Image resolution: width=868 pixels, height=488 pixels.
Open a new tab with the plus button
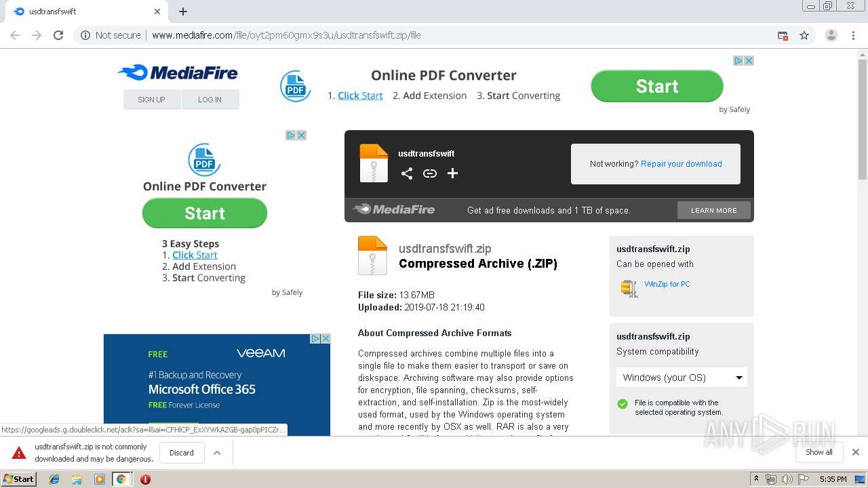point(183,12)
